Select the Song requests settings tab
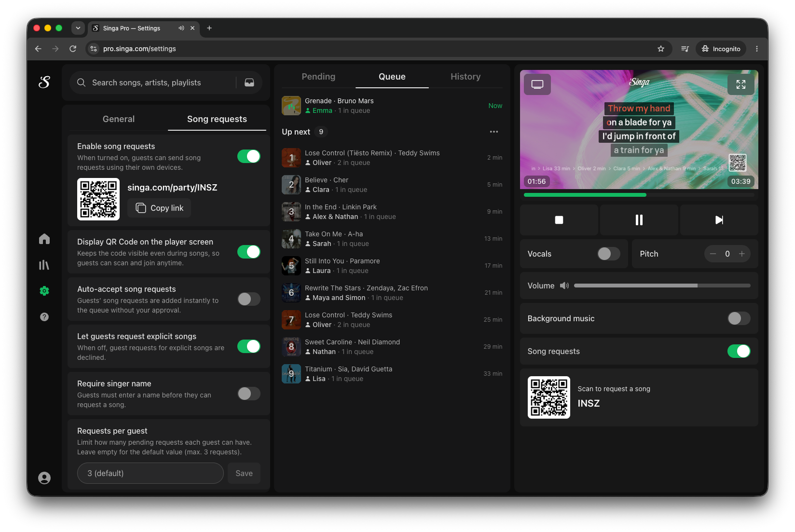Screen dimensions: 795x532 [217, 119]
